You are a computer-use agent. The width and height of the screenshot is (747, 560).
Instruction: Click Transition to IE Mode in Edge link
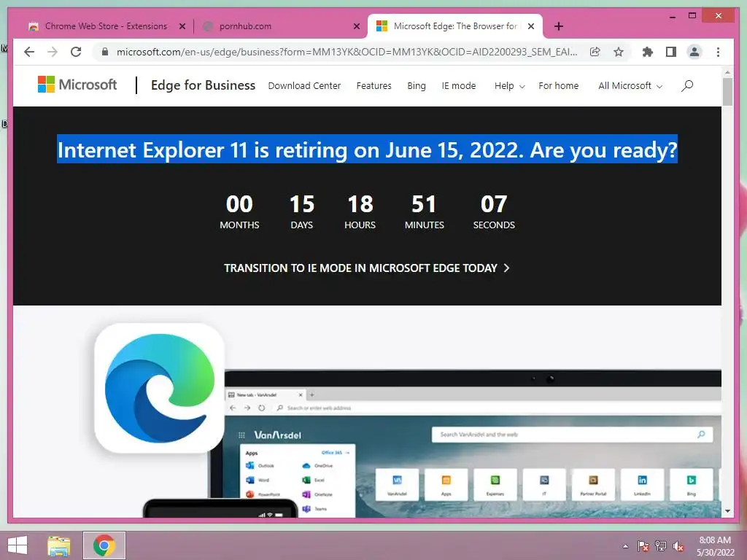pos(367,268)
